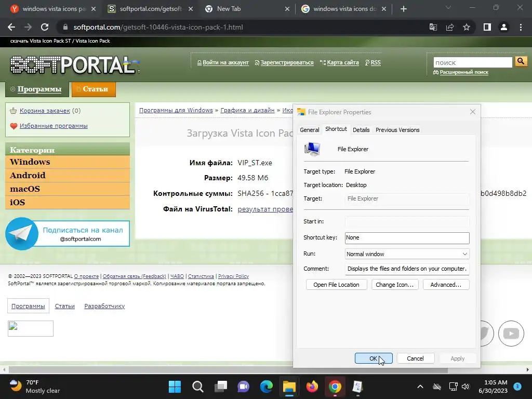Click the share page icon in address bar
Viewport: 532px width, 399px height.
(450, 27)
